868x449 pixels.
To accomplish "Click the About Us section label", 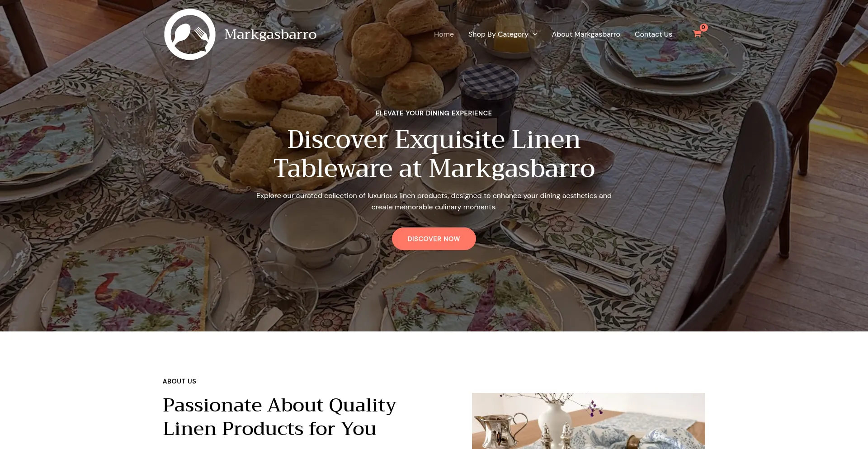I will [179, 381].
